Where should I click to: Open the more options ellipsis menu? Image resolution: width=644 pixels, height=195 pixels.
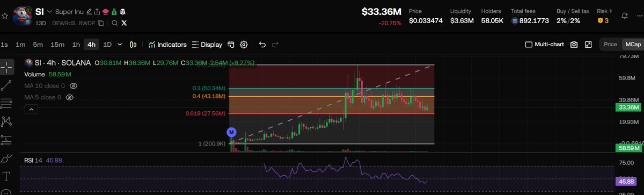[640, 17]
